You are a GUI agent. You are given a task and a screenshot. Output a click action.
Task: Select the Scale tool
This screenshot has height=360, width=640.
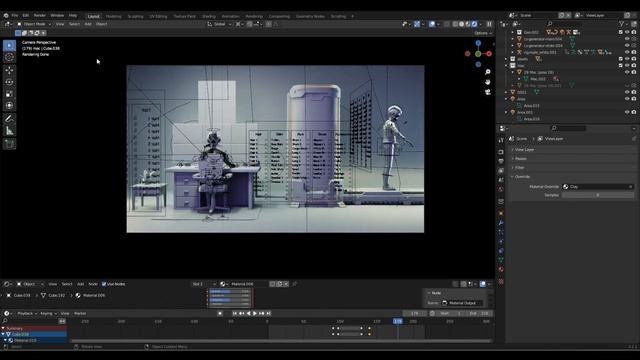[9, 94]
